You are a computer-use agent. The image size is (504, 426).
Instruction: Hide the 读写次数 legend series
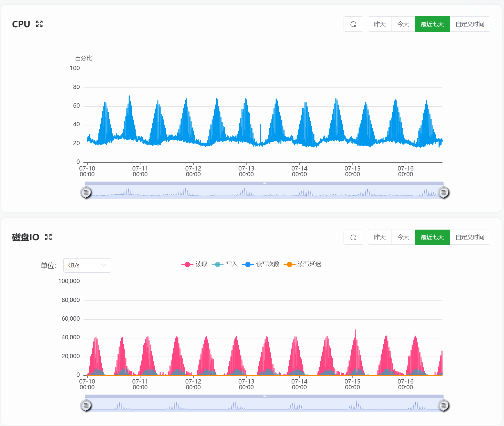coord(261,264)
